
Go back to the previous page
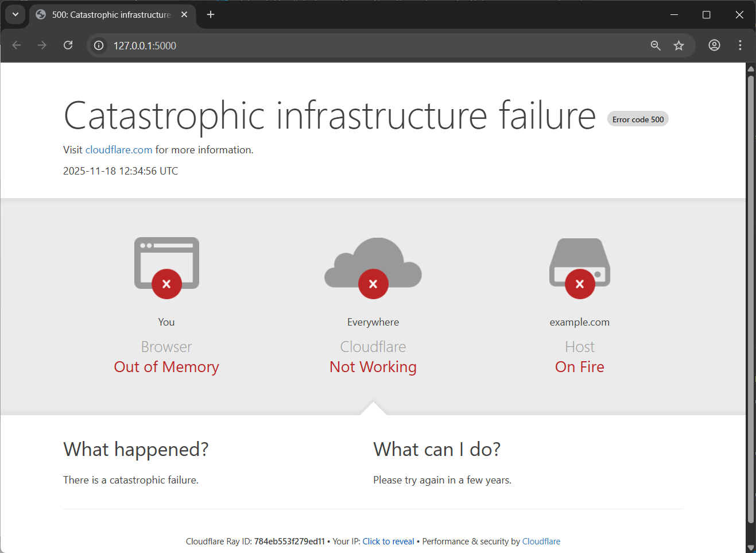[x=16, y=45]
